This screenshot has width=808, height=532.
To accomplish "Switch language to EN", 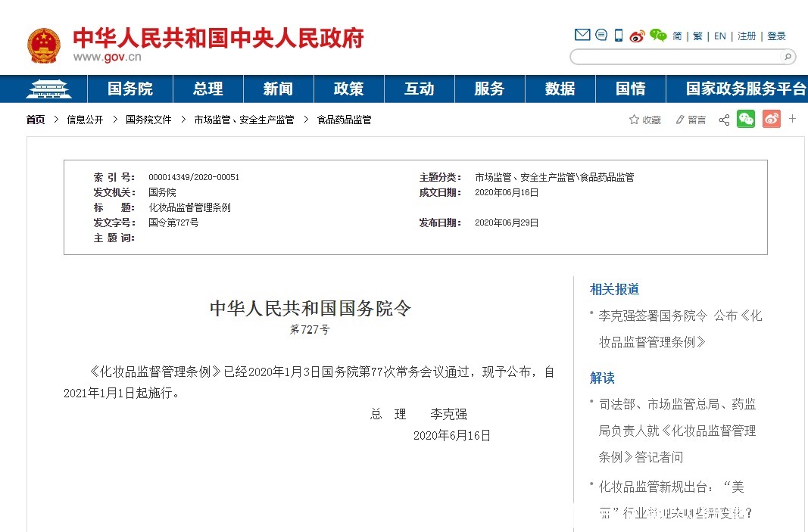I will pos(720,36).
